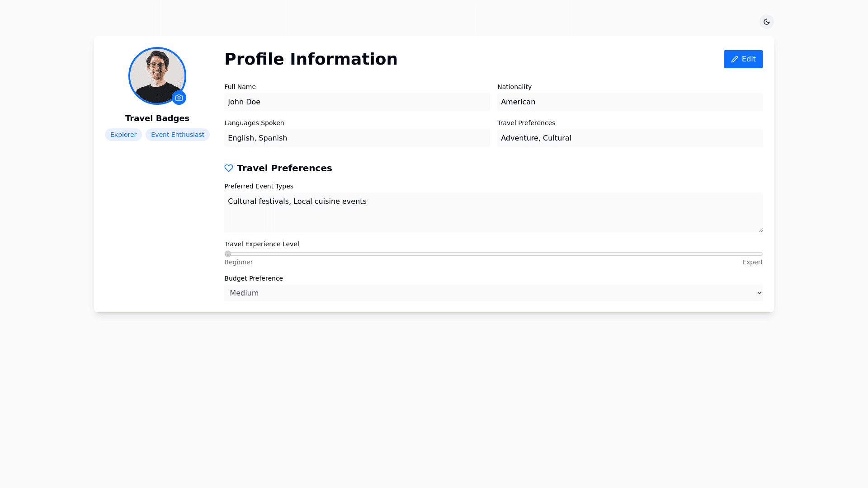The height and width of the screenshot is (488, 868).
Task: Toggle dark mode with the moon icon
Action: tap(766, 22)
